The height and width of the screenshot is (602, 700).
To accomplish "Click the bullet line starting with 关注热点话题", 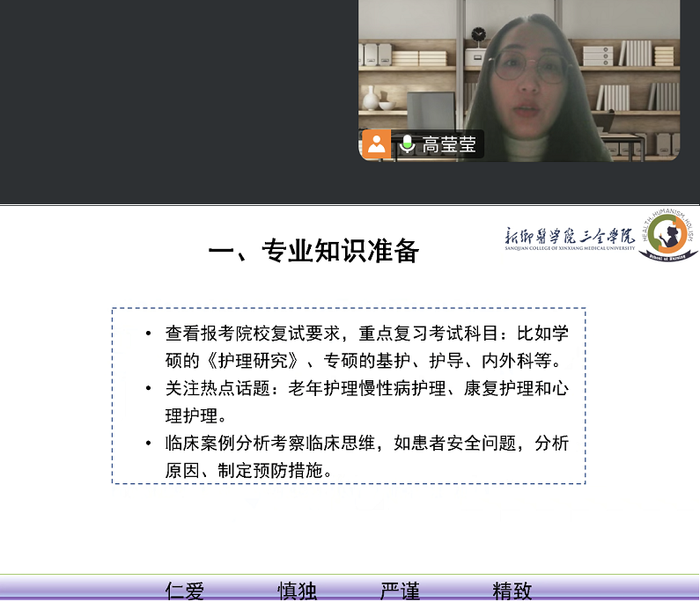I will (366, 389).
